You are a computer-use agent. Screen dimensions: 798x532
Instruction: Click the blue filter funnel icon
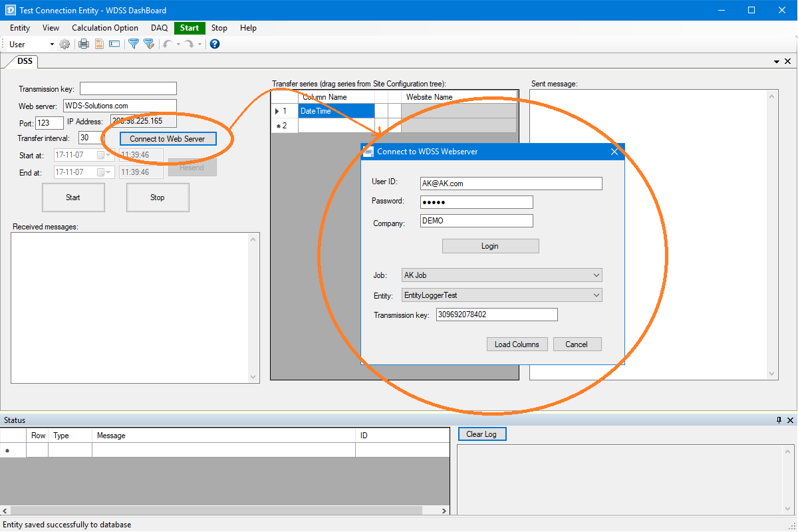134,44
